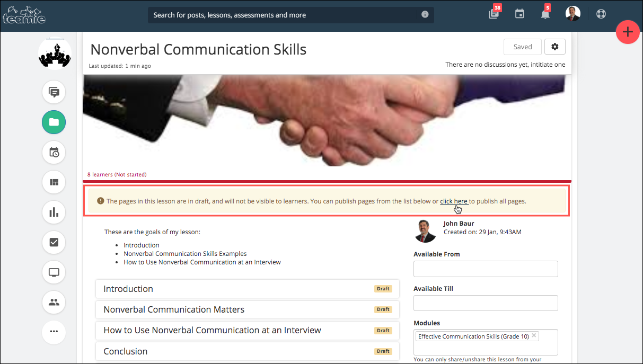Click John Baur's author photo
This screenshot has width=643, height=364.
point(425,231)
